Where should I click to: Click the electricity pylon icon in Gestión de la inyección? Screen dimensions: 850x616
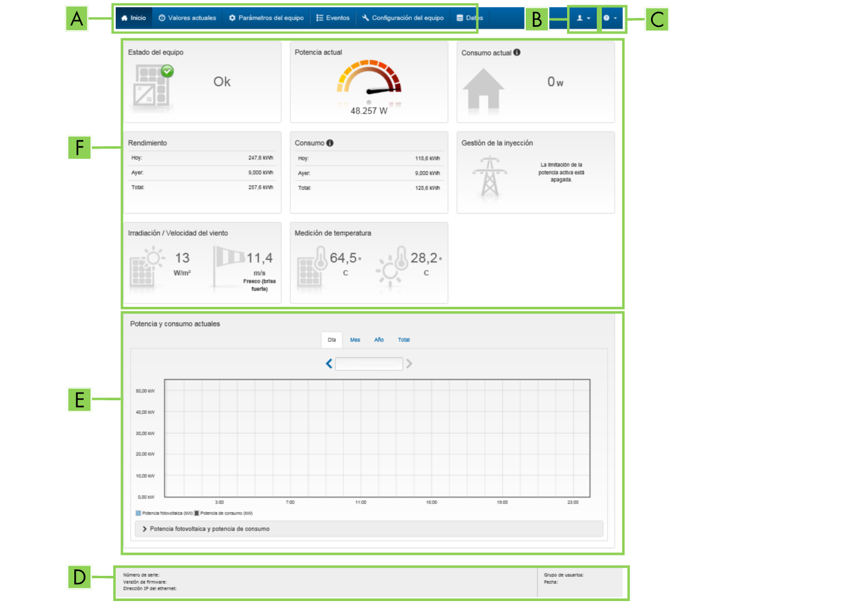click(x=490, y=176)
